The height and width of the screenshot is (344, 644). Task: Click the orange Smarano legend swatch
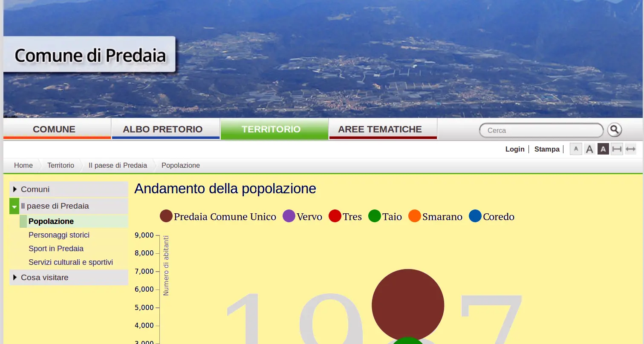(x=415, y=216)
